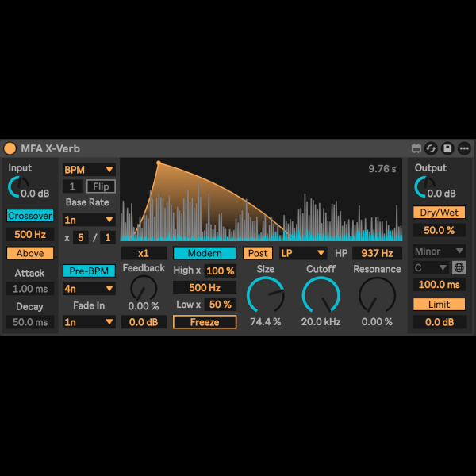Screen dimensions: 476x476
Task: Open the BPM mode dropdown
Action: (89, 170)
